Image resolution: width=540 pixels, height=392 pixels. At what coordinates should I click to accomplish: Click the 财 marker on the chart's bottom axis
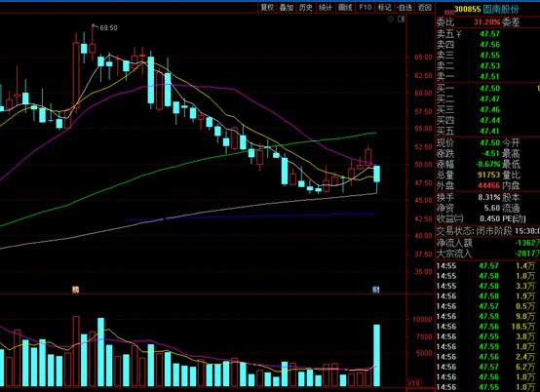tap(375, 290)
